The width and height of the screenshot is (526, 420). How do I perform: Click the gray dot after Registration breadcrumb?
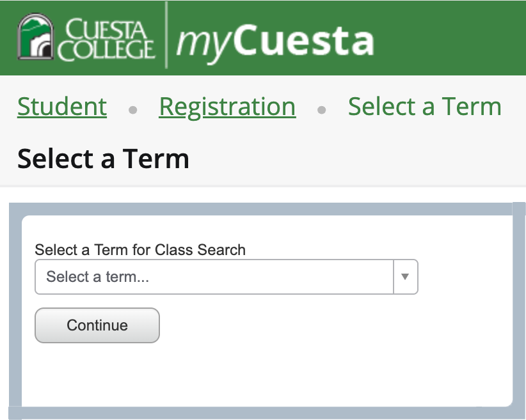(320, 109)
